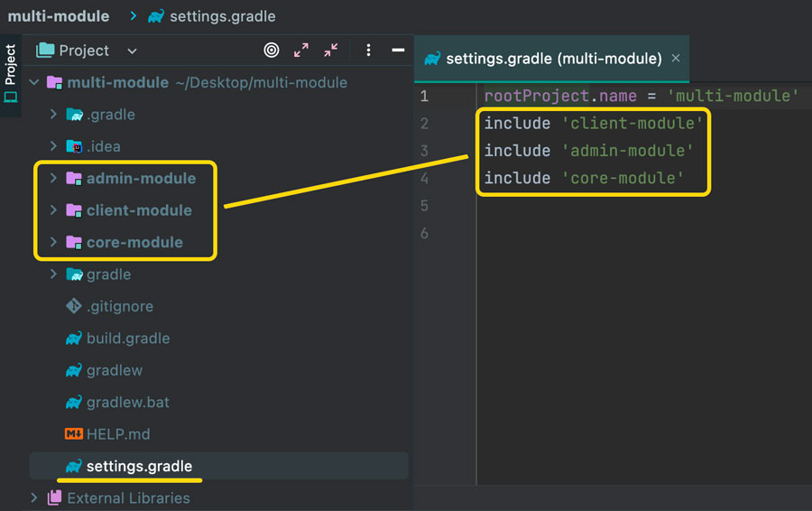Open the Project panel options menu
812x511 pixels.
tap(368, 51)
